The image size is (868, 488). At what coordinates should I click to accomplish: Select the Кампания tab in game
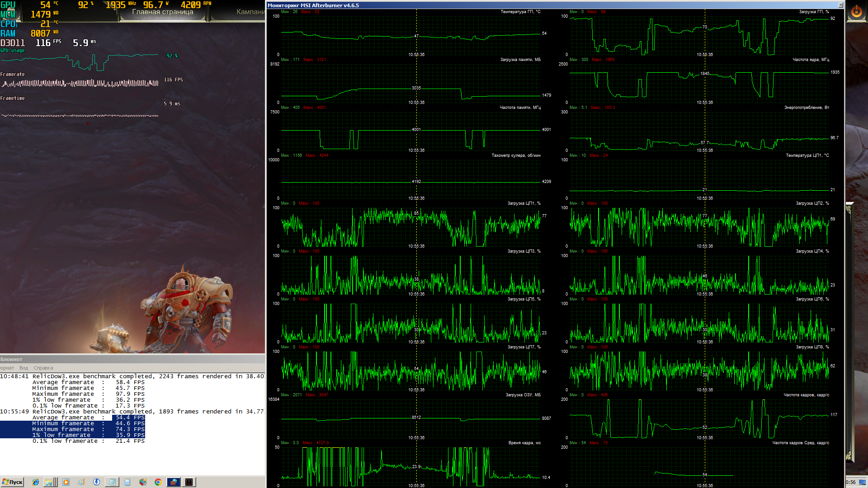pyautogui.click(x=250, y=12)
